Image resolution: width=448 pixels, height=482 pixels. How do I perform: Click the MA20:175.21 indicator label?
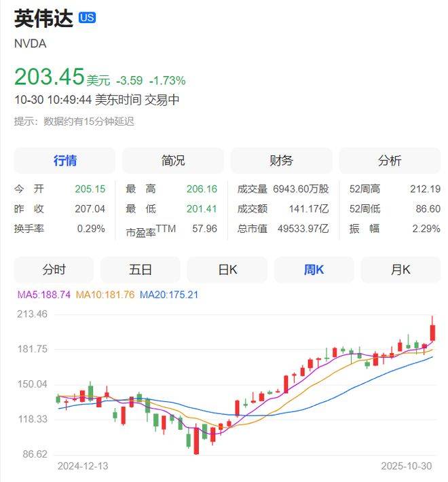click(169, 295)
